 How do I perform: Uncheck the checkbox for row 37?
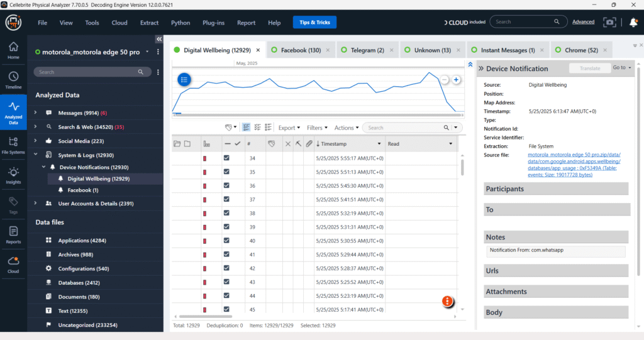(x=226, y=199)
